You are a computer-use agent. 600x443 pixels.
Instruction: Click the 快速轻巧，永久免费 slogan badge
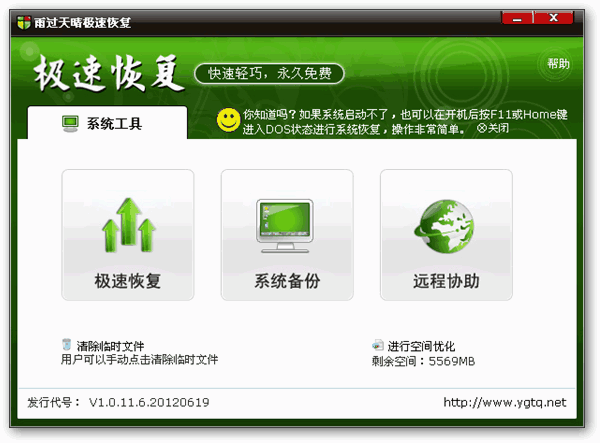[269, 73]
